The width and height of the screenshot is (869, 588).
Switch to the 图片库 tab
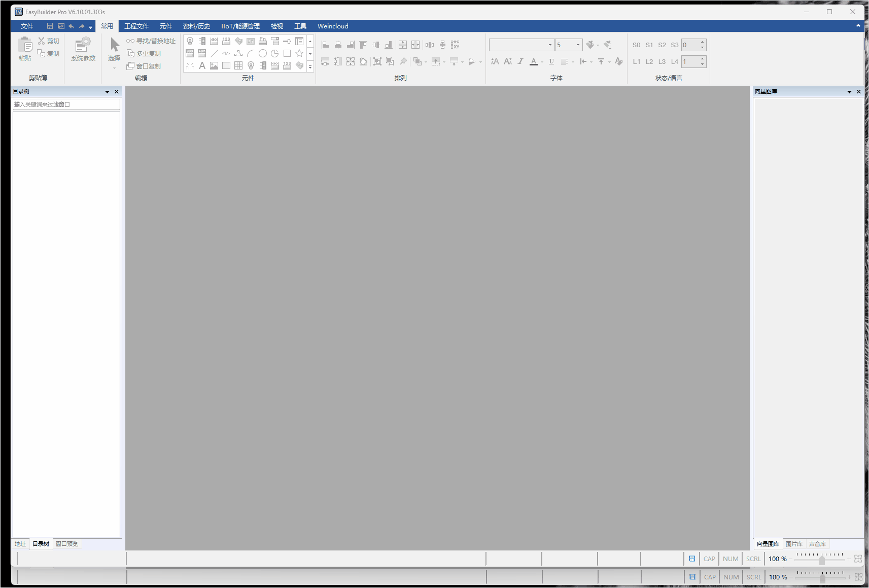[794, 544]
